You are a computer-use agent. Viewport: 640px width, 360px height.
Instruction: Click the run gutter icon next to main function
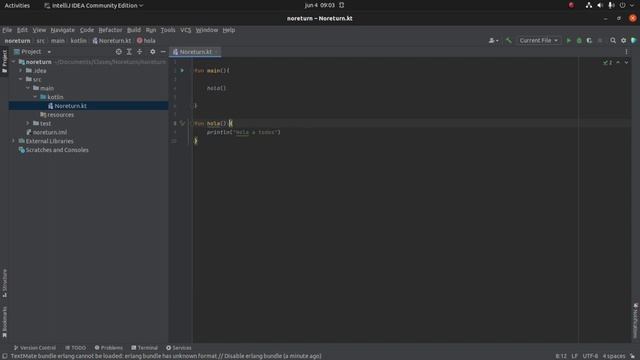pyautogui.click(x=182, y=71)
